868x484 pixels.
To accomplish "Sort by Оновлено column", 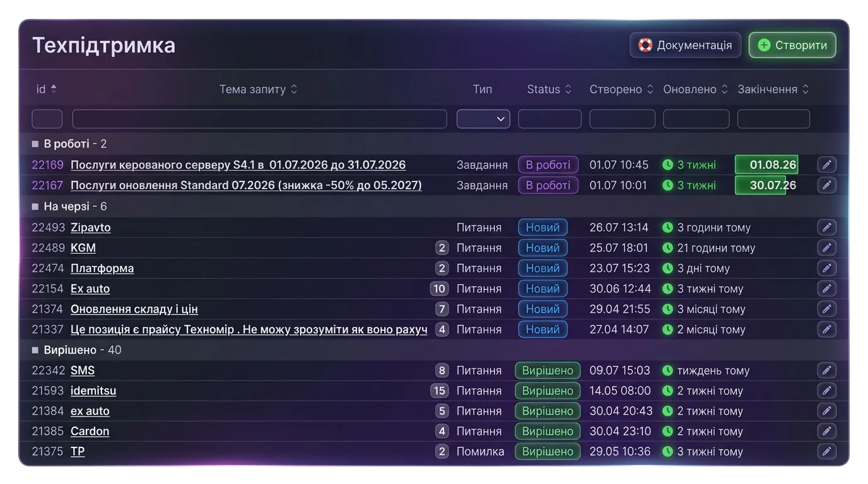I will (x=695, y=89).
